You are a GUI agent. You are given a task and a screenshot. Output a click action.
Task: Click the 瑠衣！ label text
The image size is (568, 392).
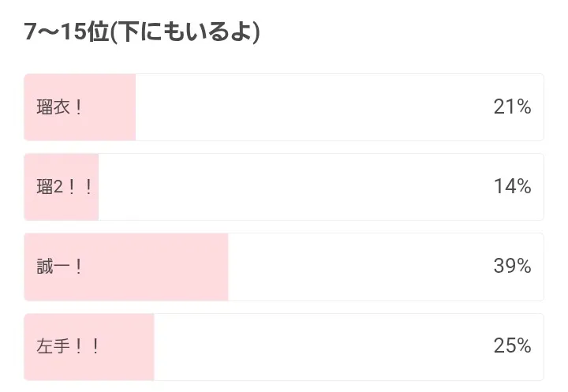click(60, 107)
